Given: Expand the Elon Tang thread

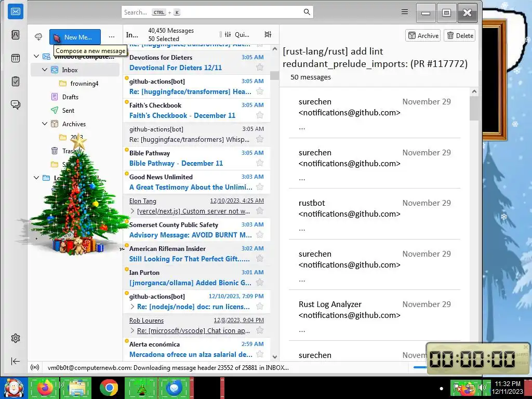Looking at the screenshot, I should pyautogui.click(x=132, y=211).
